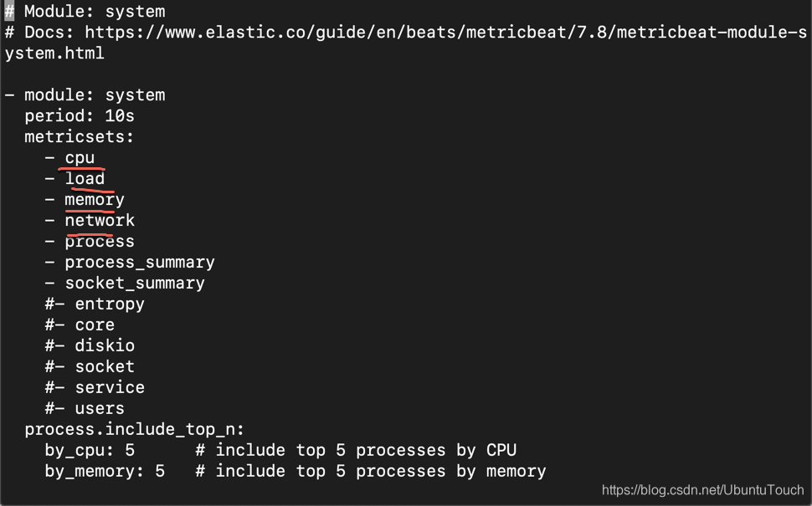Click the commented-out "#- entropy" line
The height and width of the screenshot is (506, 812).
[95, 304]
